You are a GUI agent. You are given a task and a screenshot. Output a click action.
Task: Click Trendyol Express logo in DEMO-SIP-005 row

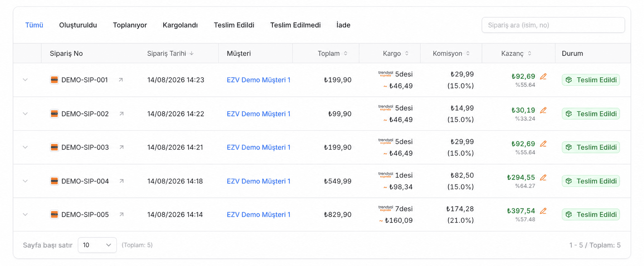pos(386,208)
